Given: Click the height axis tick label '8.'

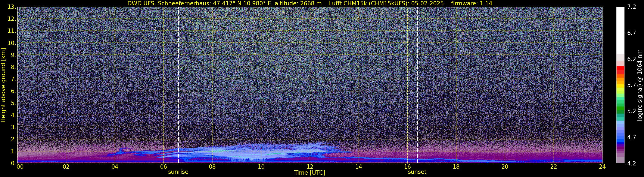Looking at the screenshot, I should [x=13, y=67].
